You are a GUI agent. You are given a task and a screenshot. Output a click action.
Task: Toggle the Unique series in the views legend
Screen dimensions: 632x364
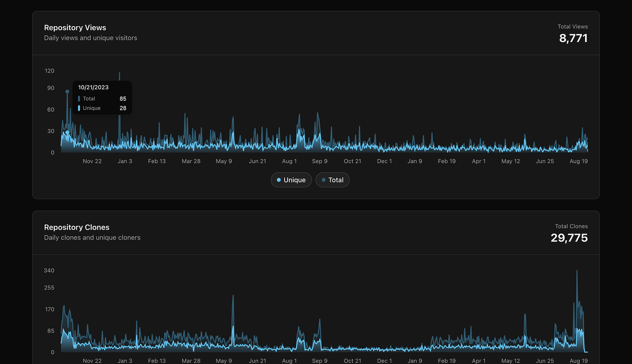(291, 179)
